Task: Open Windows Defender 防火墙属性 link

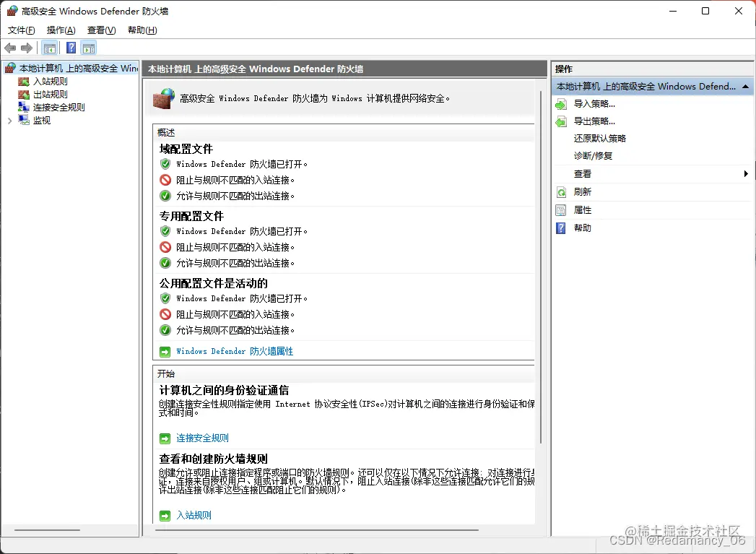Action: click(235, 352)
